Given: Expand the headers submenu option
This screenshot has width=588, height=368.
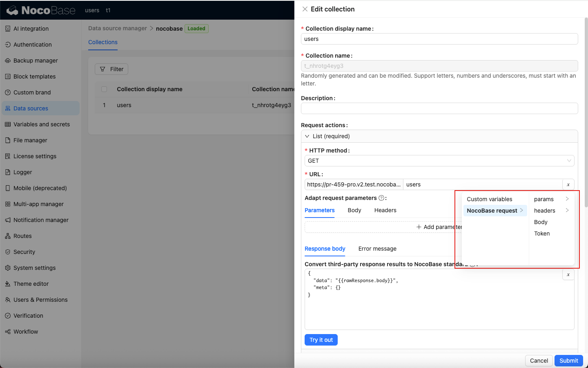Looking at the screenshot, I should (x=551, y=211).
